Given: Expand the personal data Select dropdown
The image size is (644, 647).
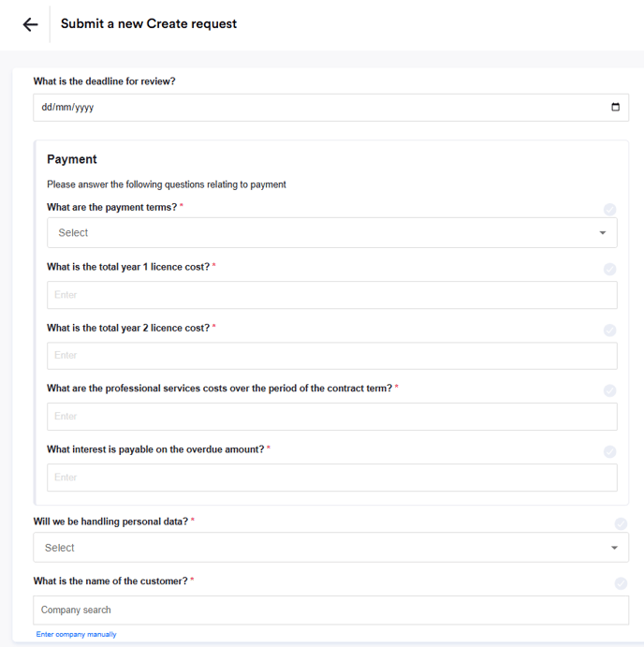Looking at the screenshot, I should point(318,548).
